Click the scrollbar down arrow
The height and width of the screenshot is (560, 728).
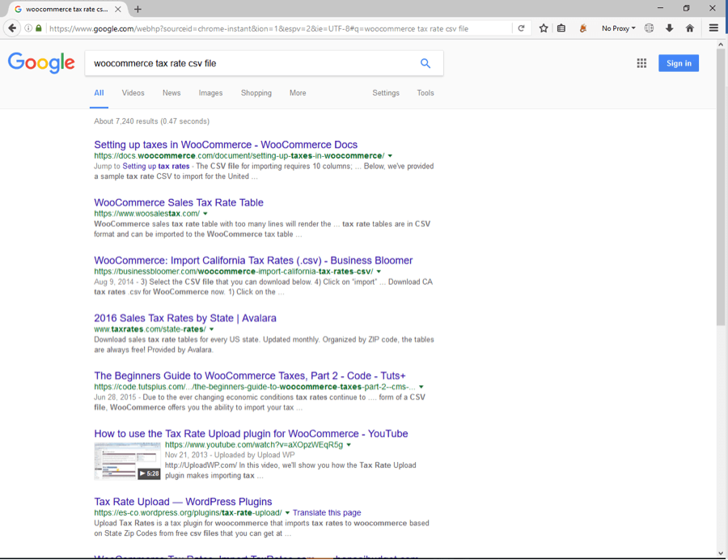(721, 553)
